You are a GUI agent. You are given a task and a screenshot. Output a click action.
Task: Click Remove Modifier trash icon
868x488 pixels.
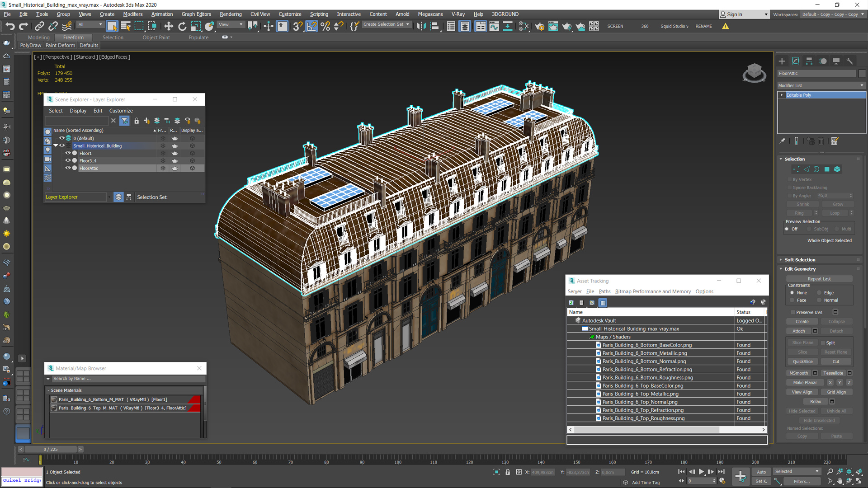pos(821,141)
